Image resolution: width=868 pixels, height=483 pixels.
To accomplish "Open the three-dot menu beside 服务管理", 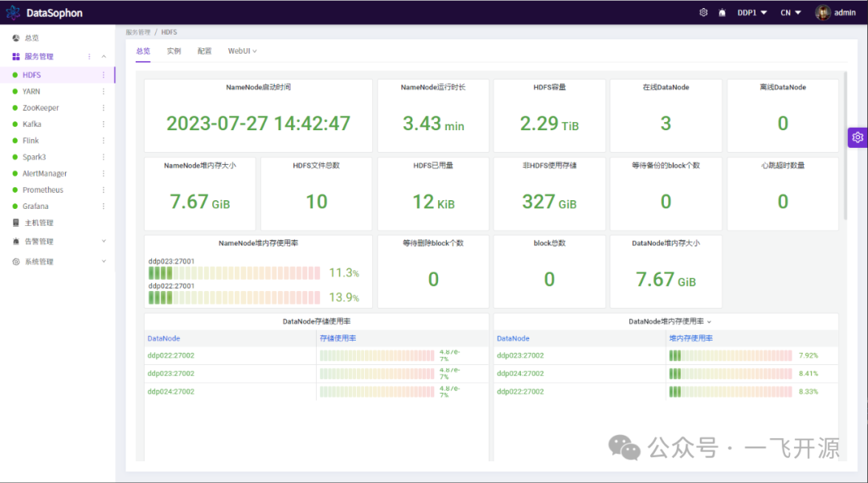I will pos(89,56).
